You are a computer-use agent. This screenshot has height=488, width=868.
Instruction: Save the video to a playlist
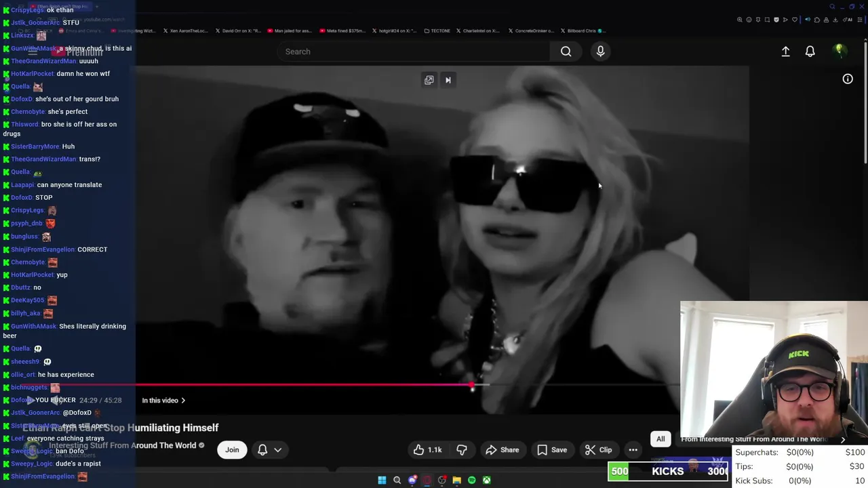tap(552, 450)
